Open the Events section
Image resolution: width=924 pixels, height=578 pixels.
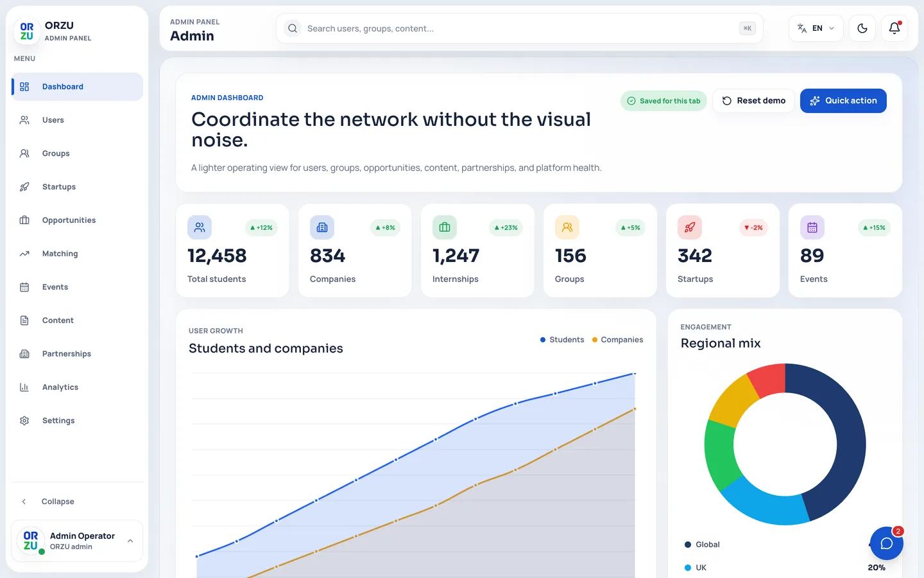pyautogui.click(x=77, y=287)
